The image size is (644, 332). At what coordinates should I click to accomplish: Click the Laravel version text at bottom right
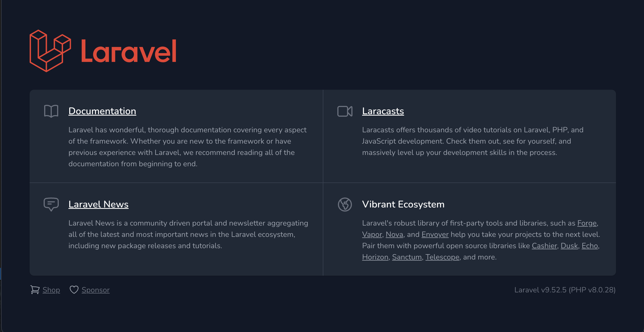click(x=565, y=290)
